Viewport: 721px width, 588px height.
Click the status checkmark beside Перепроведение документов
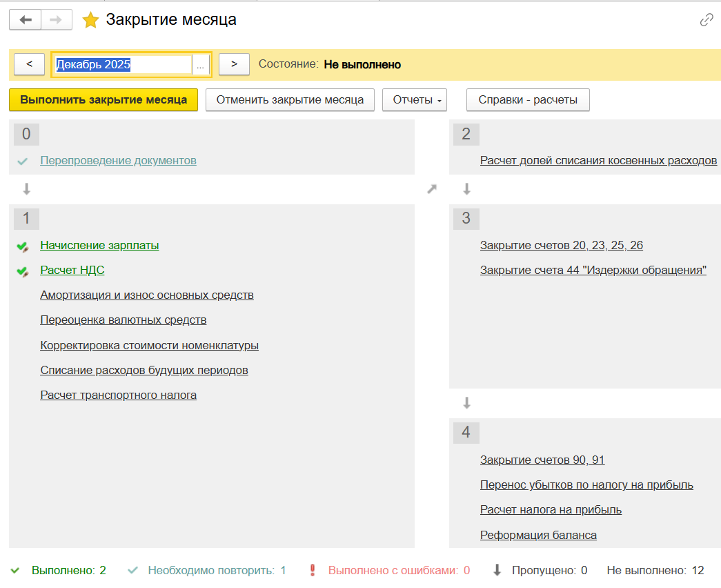[22, 161]
